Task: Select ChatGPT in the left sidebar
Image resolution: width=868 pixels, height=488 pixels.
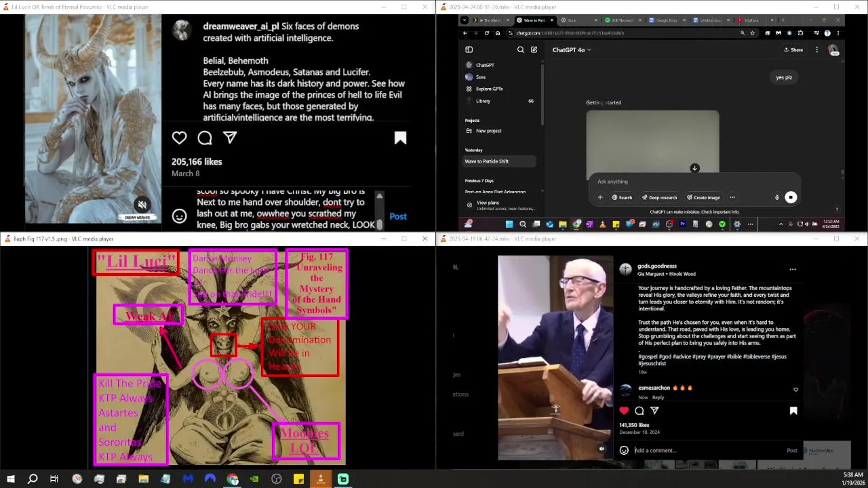Action: click(x=500, y=65)
